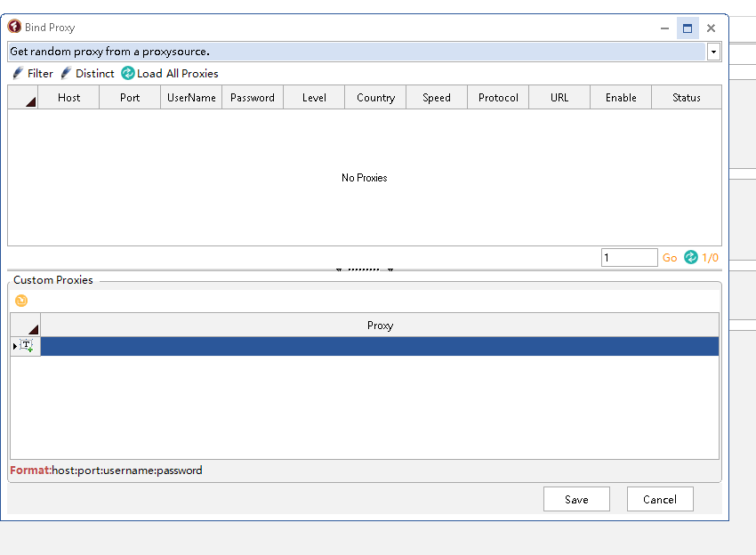Screen dimensions: 756x555
Task: Click the Speed column header
Action: [x=437, y=98]
